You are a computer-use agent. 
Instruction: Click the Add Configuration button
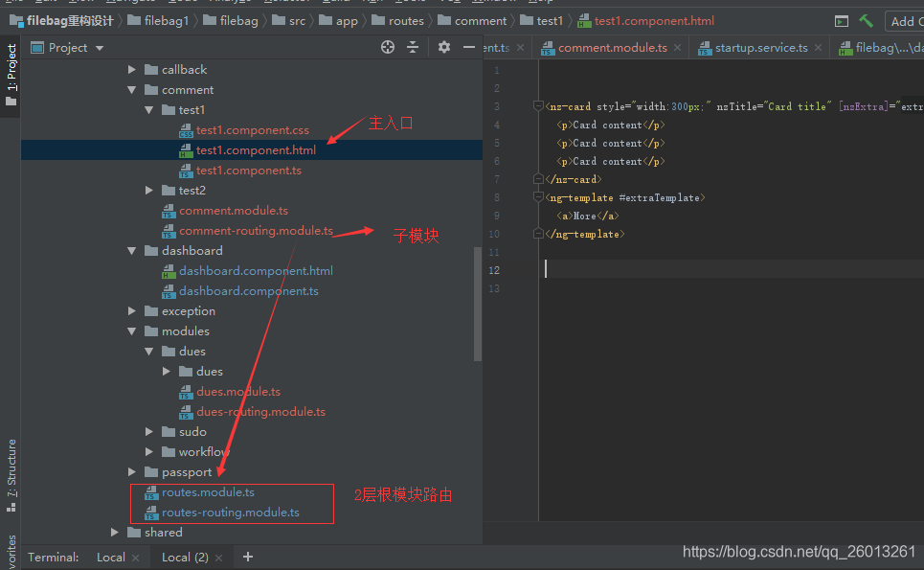(905, 21)
